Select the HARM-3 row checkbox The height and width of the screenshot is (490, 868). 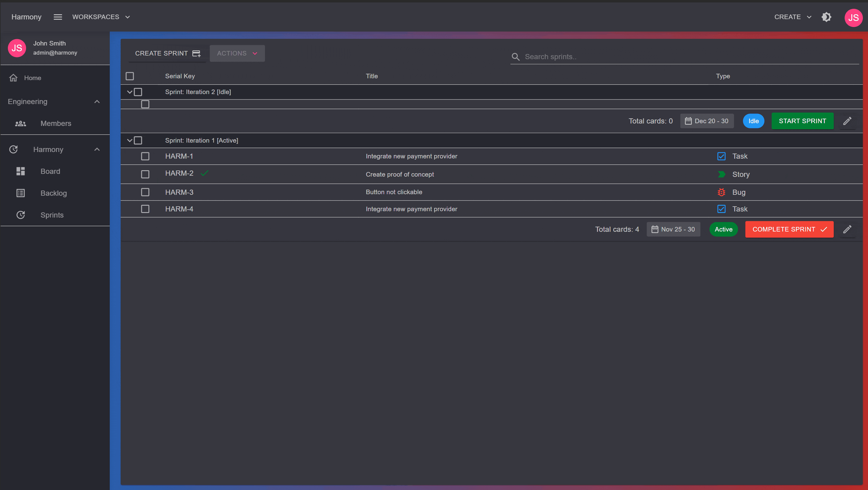[145, 192]
